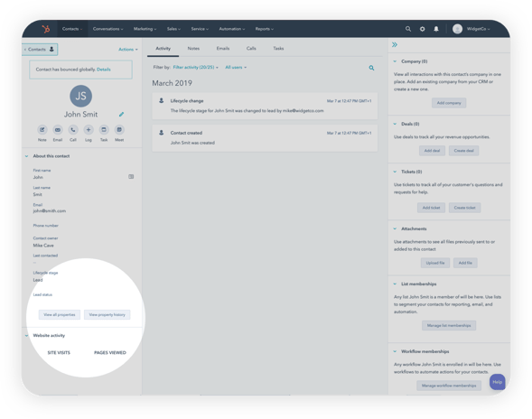
Task: Click the Add company button
Action: (449, 103)
